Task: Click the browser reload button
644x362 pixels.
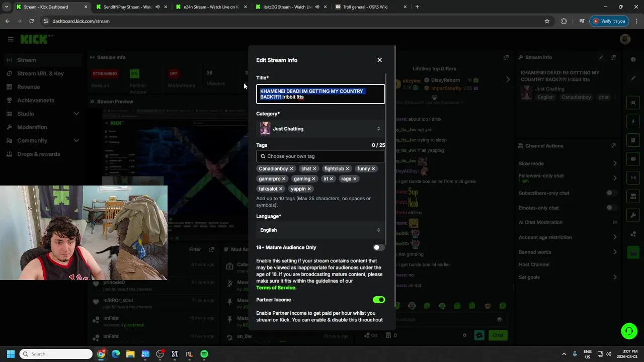Action: pyautogui.click(x=31, y=21)
